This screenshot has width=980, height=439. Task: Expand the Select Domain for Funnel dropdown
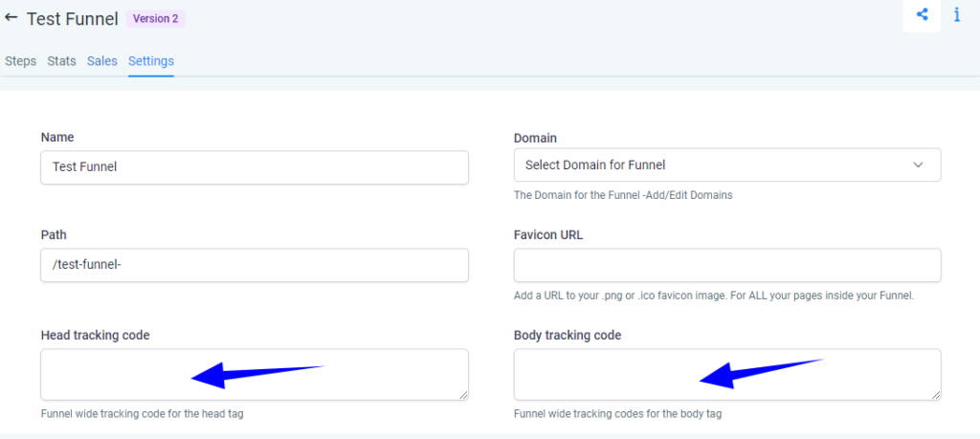click(727, 165)
